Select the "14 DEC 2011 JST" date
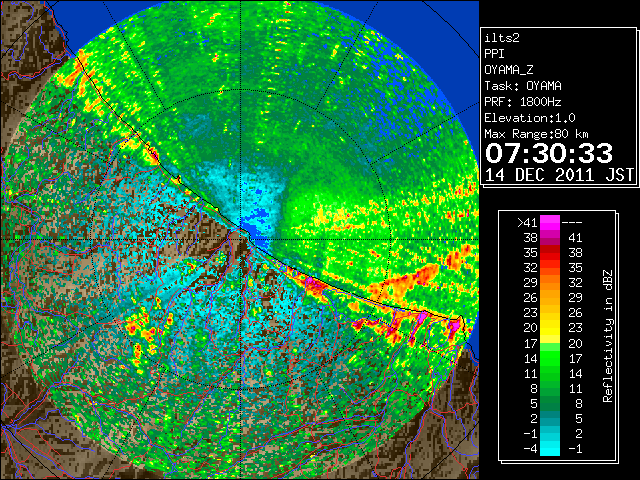 tap(559, 175)
